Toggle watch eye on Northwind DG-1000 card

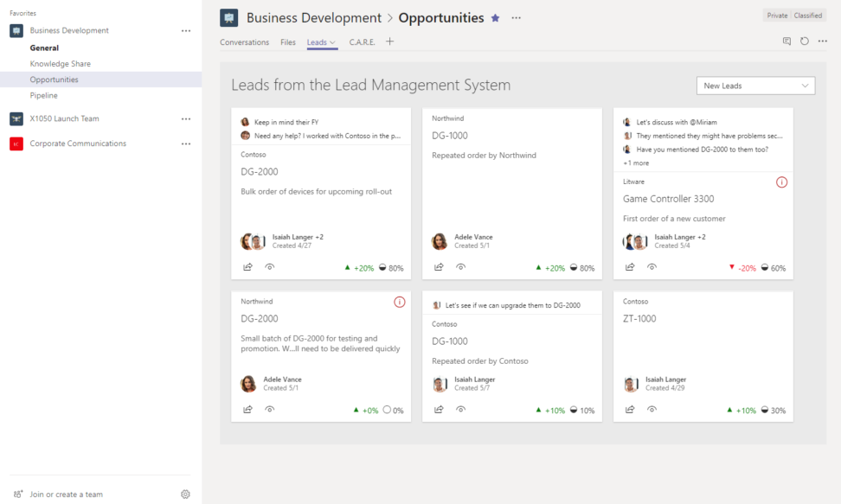coord(461,267)
